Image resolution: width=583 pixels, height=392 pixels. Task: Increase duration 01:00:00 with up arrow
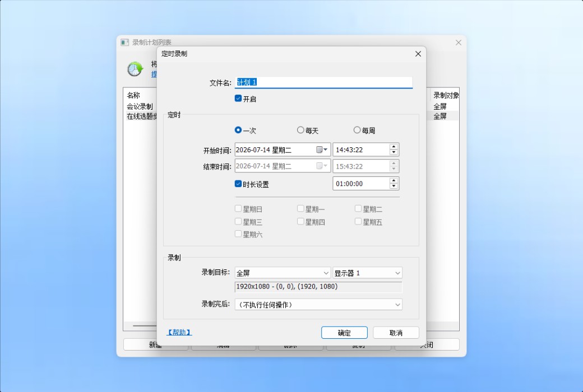point(394,181)
